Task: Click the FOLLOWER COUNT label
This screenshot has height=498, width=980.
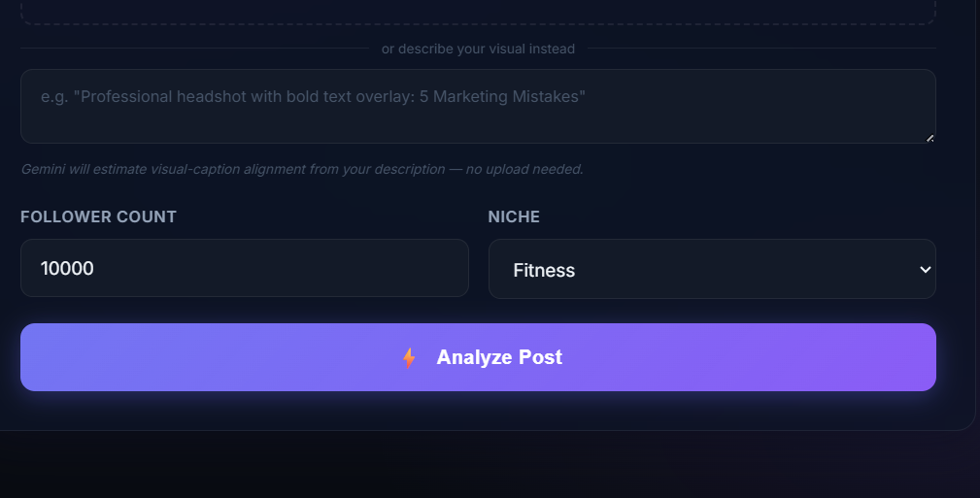Action: coord(98,216)
